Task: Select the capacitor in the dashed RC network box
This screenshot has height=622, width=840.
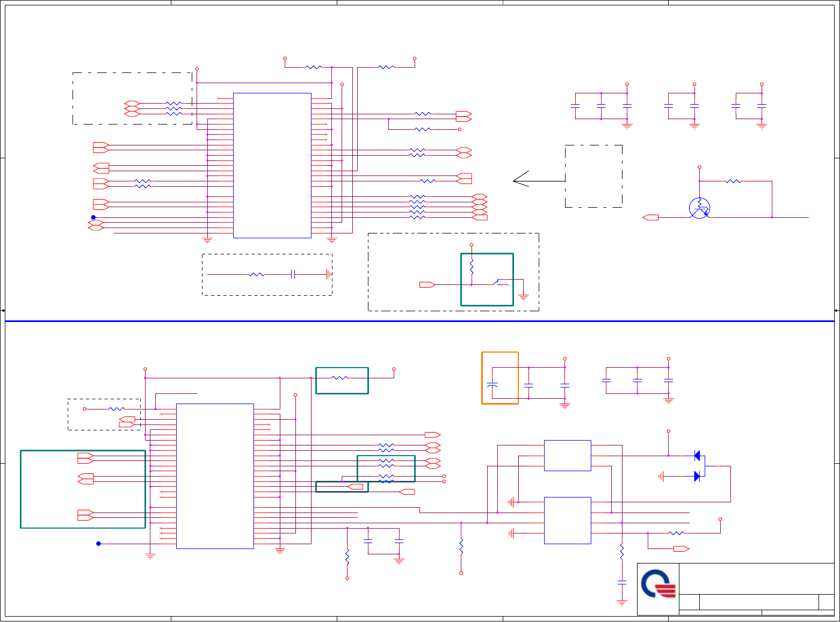Action: 293,274
